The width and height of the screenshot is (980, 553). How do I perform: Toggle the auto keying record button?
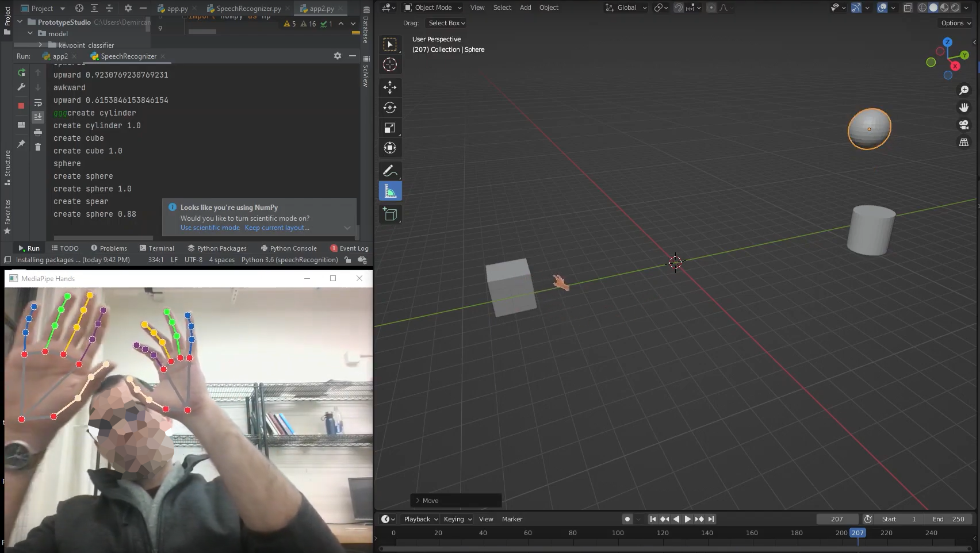pos(627,519)
